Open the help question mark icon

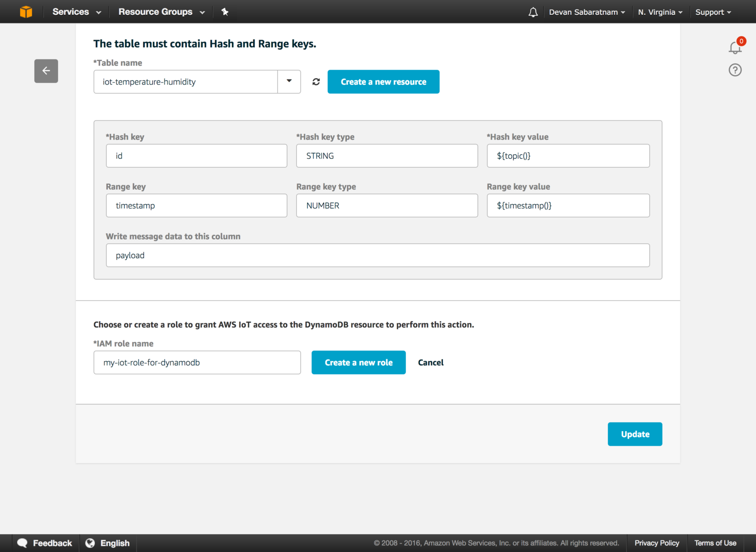[x=735, y=70]
